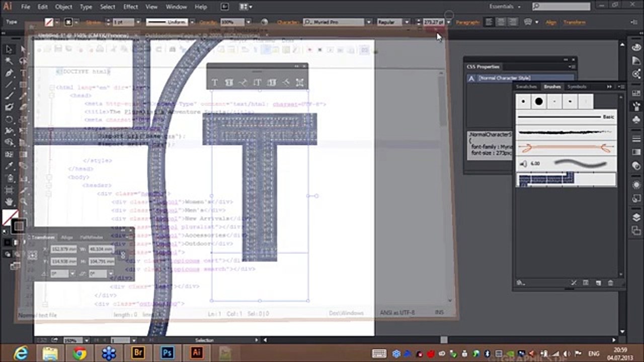Open the Effect menu
This screenshot has height=362, width=644.
[130, 7]
